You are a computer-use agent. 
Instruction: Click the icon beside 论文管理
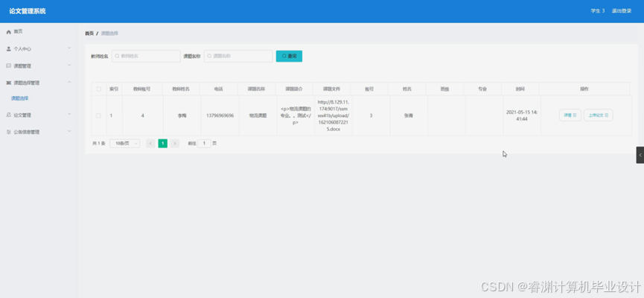pyautogui.click(x=9, y=115)
